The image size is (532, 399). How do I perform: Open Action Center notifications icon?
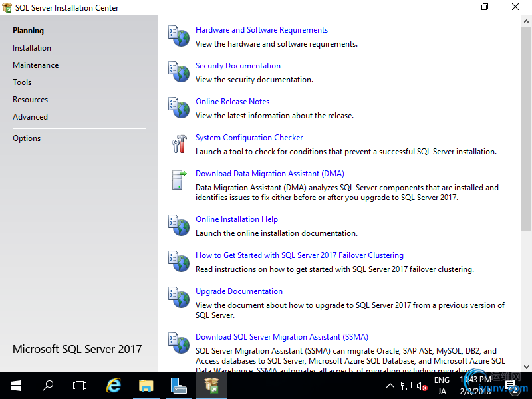click(511, 386)
